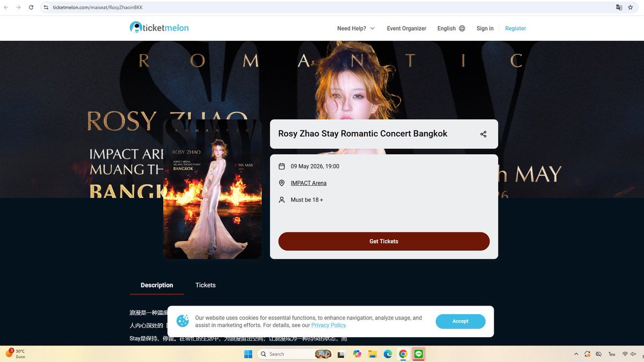Open the Windows Start menu
The width and height of the screenshot is (644, 362).
(248, 354)
